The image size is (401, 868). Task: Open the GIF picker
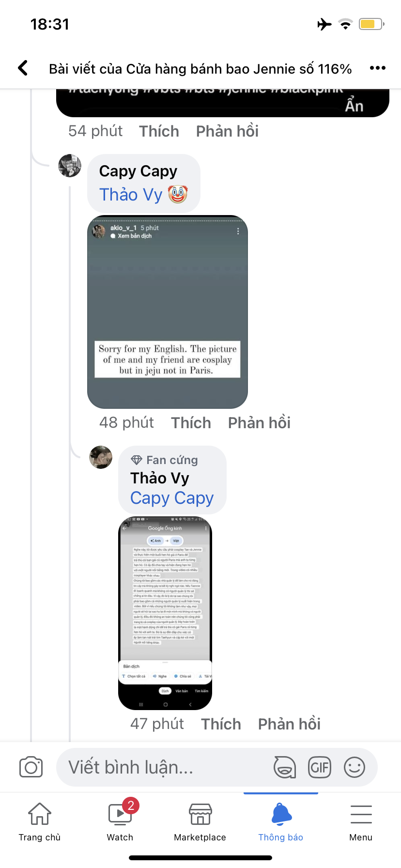pos(320,767)
